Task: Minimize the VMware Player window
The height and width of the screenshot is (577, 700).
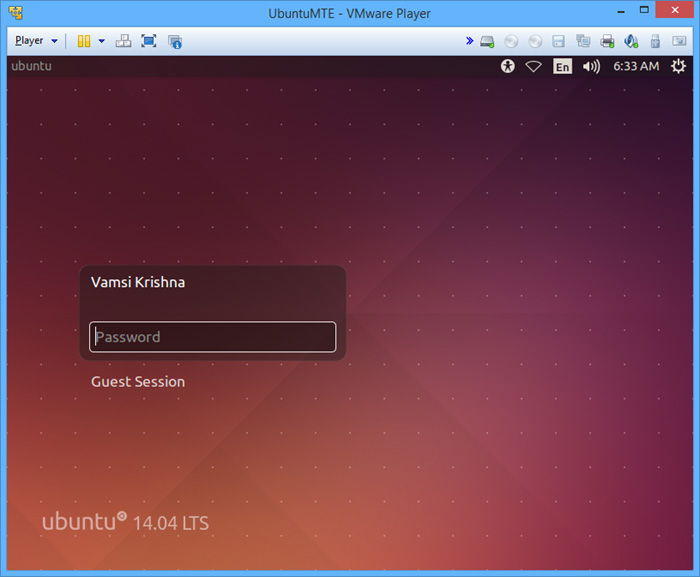Action: (621, 11)
